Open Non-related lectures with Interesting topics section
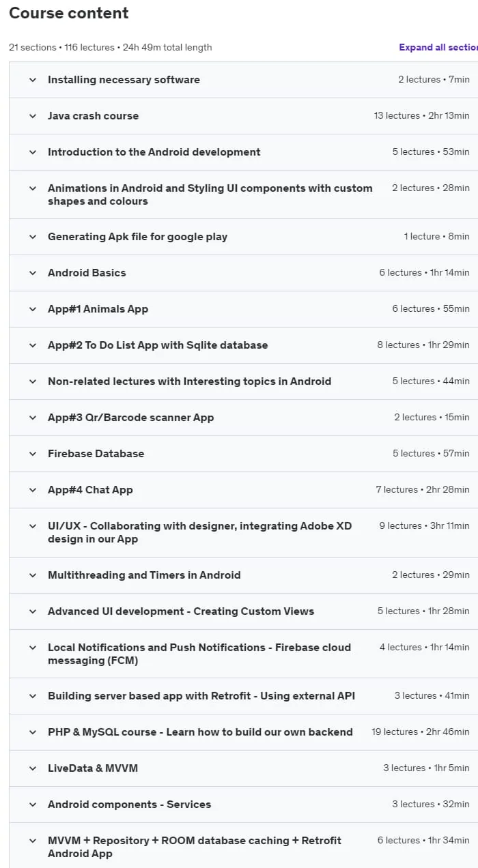478x868 pixels. (x=189, y=381)
